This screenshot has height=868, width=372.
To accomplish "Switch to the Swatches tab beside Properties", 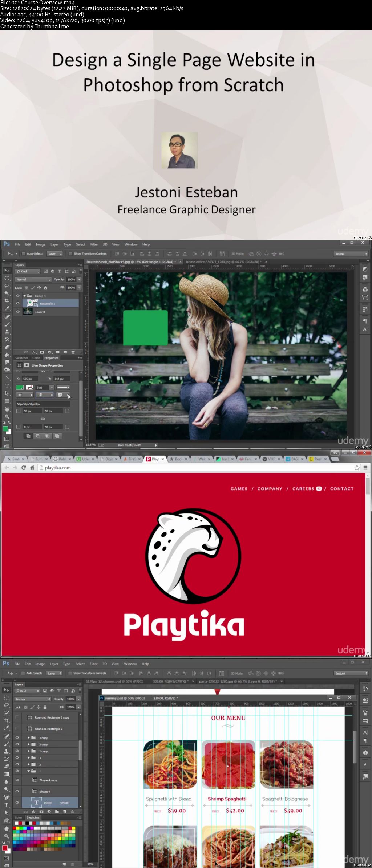I will click(x=21, y=358).
